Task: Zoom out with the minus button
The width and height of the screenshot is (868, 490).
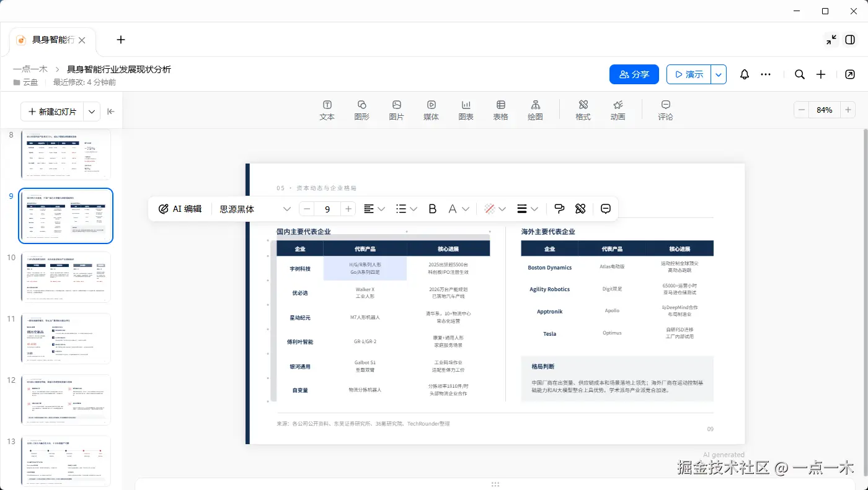Action: pos(802,110)
